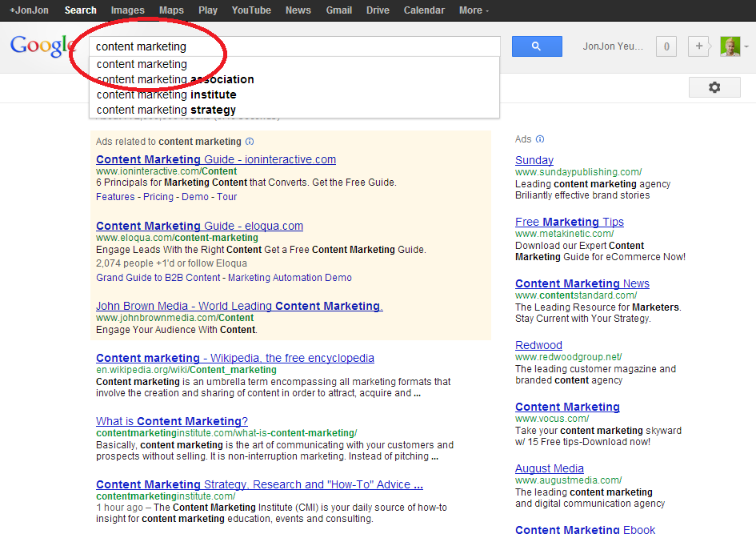Open News from the top bar

[298, 10]
